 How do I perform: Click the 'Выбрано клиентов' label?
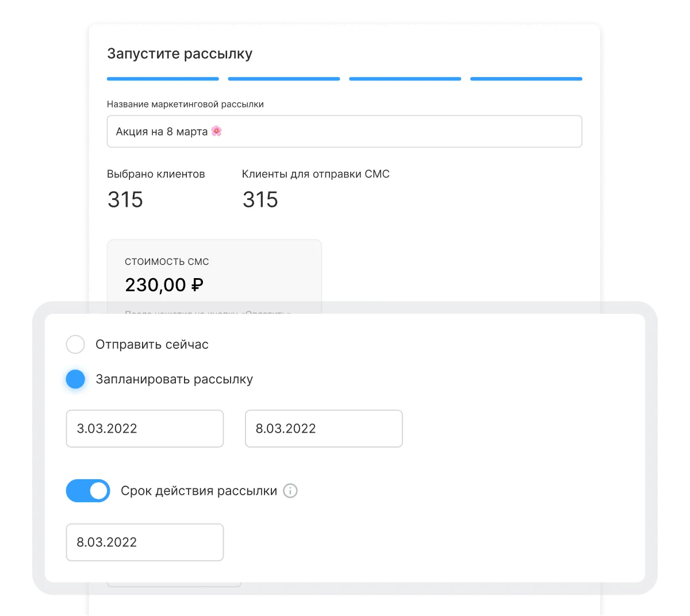[x=156, y=174]
